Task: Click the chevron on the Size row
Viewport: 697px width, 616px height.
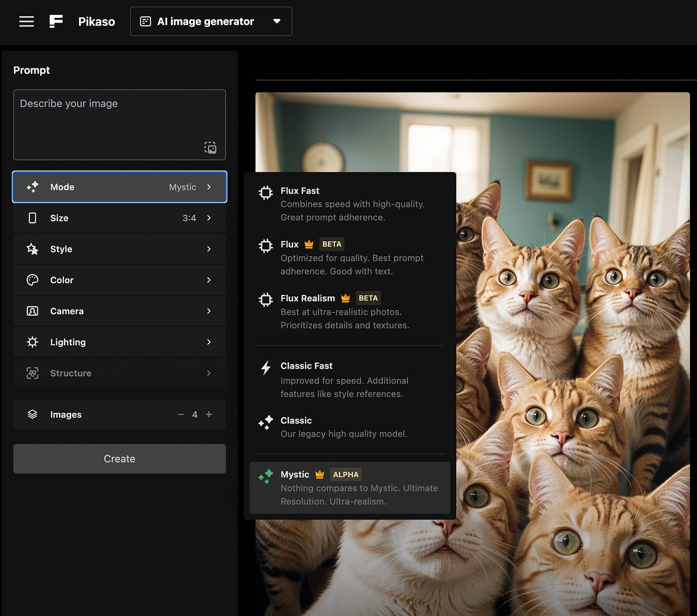Action: 209,218
